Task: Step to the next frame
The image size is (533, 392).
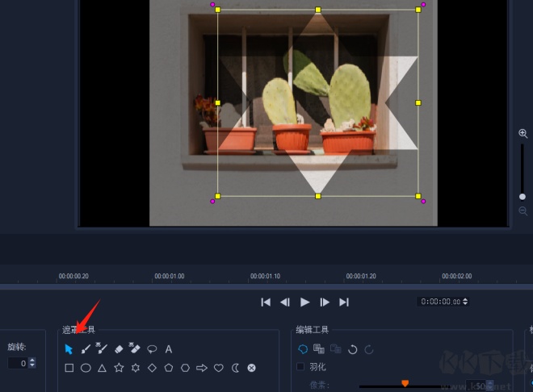Action: click(x=324, y=302)
